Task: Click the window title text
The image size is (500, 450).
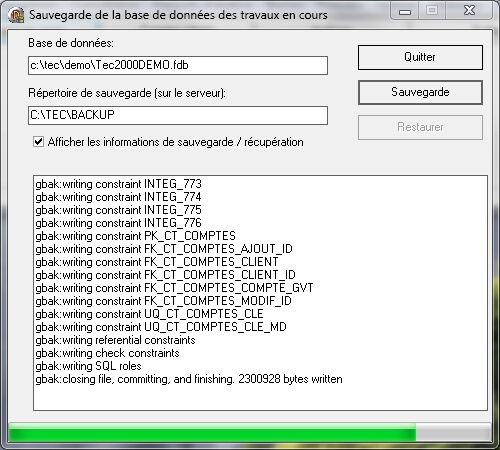Action: click(x=178, y=15)
